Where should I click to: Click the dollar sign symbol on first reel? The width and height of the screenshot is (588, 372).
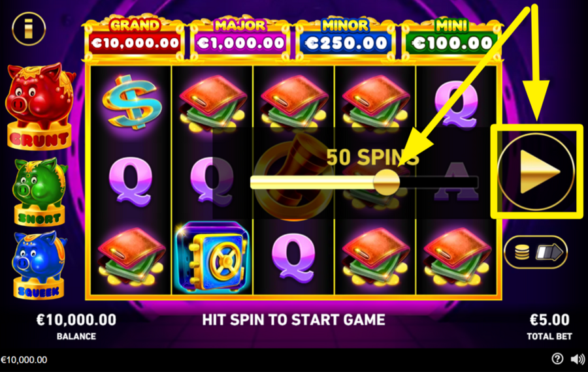click(x=131, y=102)
